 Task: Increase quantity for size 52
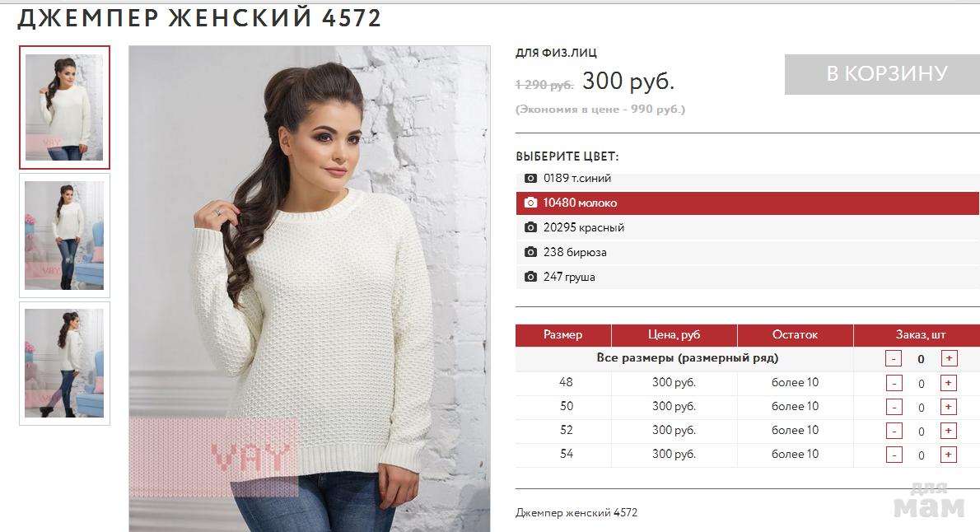pos(948,432)
